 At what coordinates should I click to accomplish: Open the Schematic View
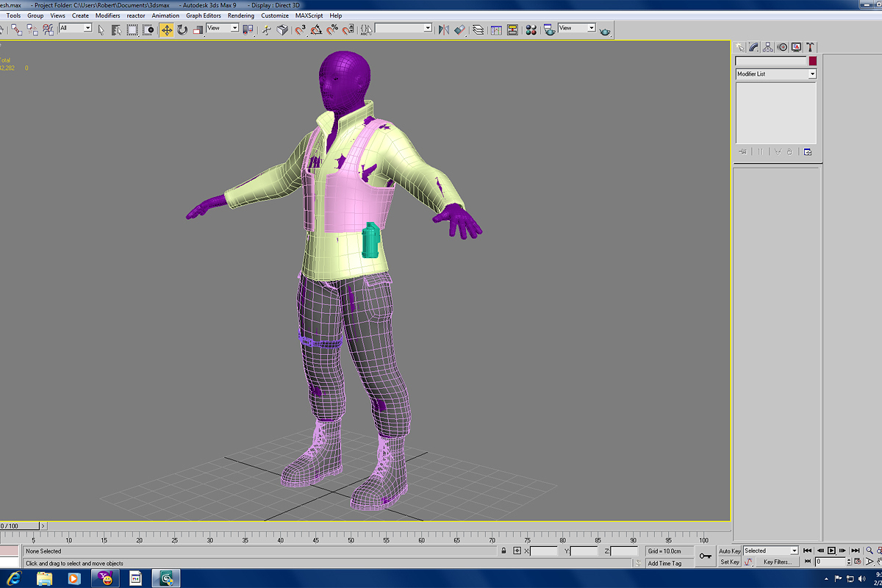point(512,29)
